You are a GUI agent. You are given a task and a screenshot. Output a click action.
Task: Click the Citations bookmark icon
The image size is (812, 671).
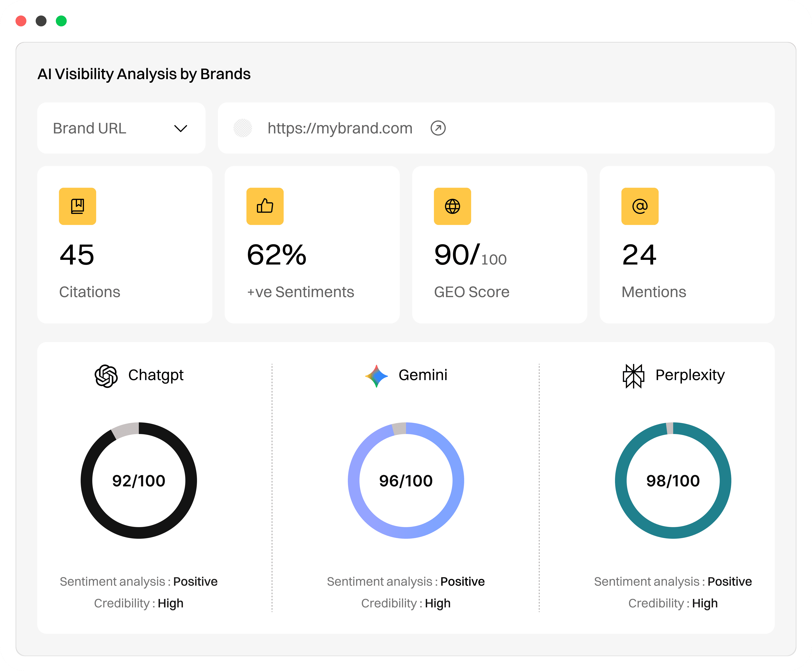point(77,206)
